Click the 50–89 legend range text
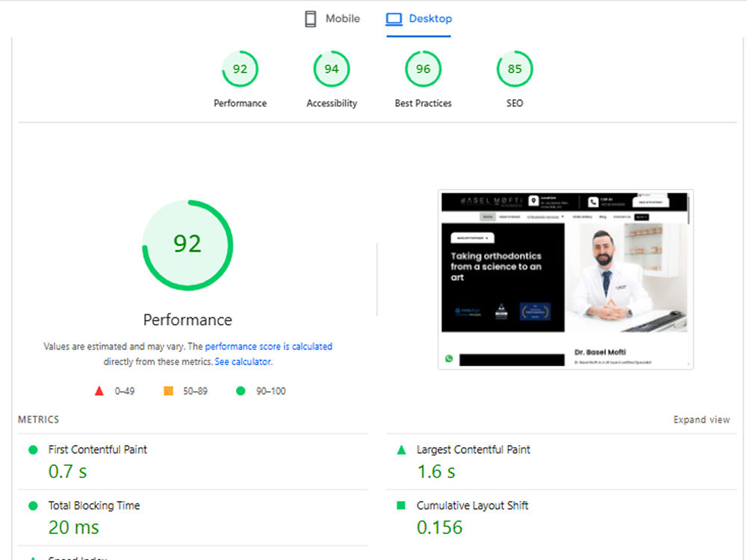 point(195,391)
